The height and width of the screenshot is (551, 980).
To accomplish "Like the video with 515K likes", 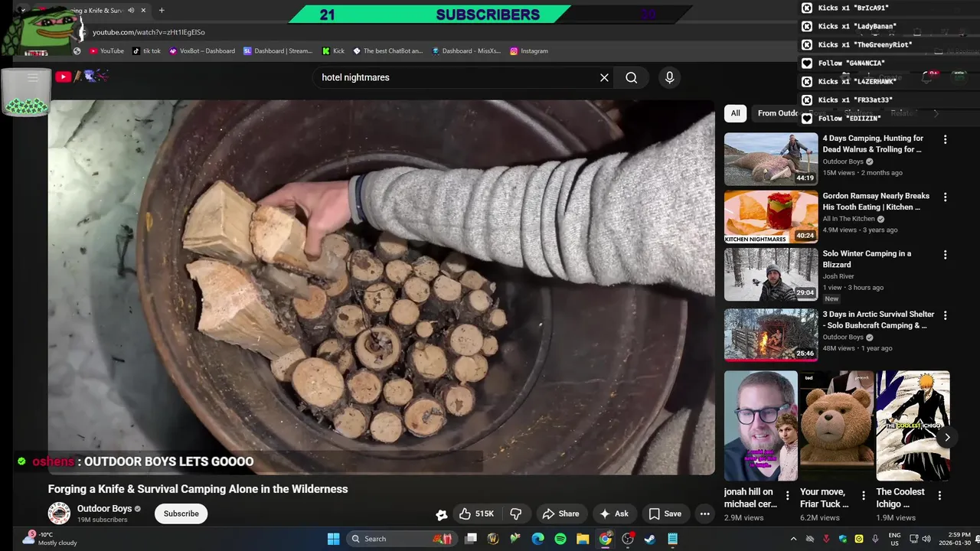I will [477, 514].
